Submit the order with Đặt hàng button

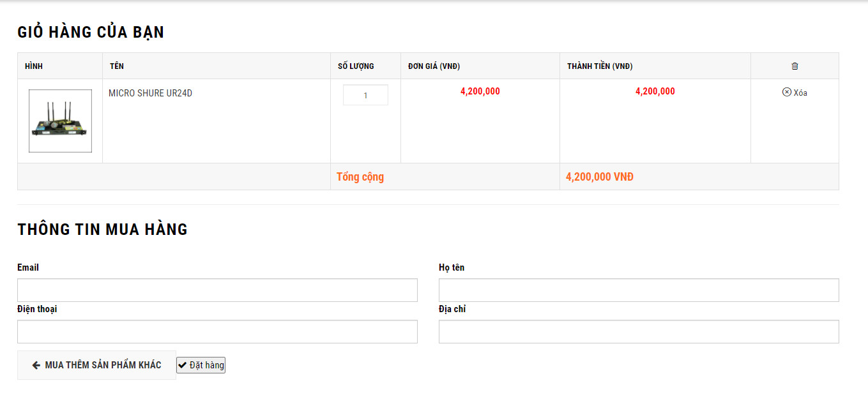pos(201,365)
